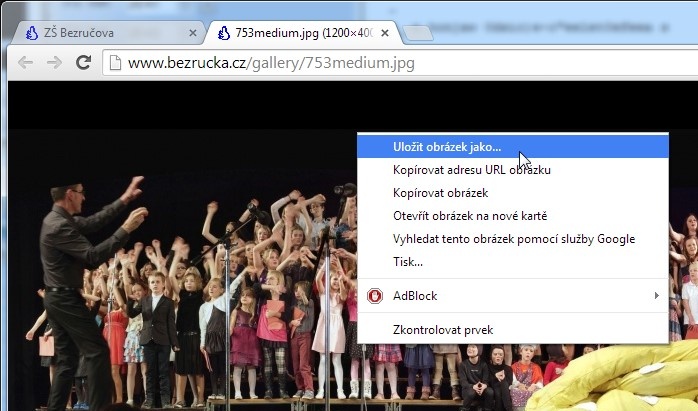
Task: Open 'Otevřít obrázek na nové kartě' option
Action: 513,216
